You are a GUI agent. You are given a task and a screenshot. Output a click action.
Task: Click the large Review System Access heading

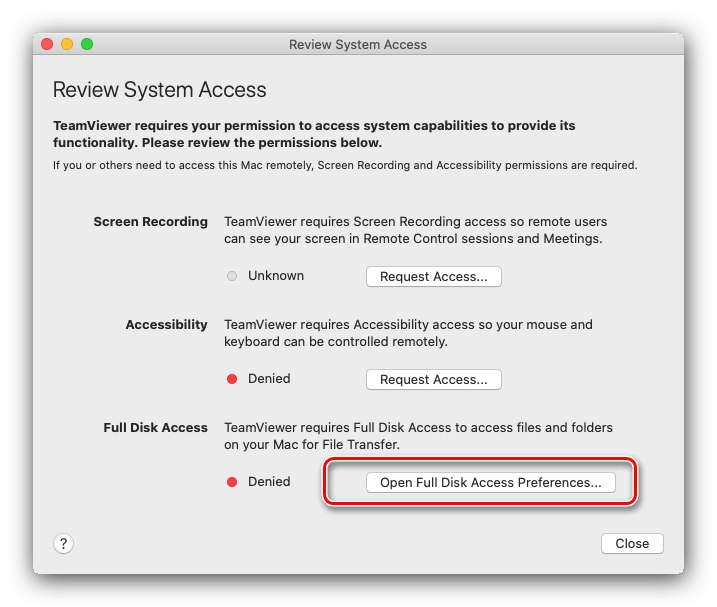(x=159, y=90)
